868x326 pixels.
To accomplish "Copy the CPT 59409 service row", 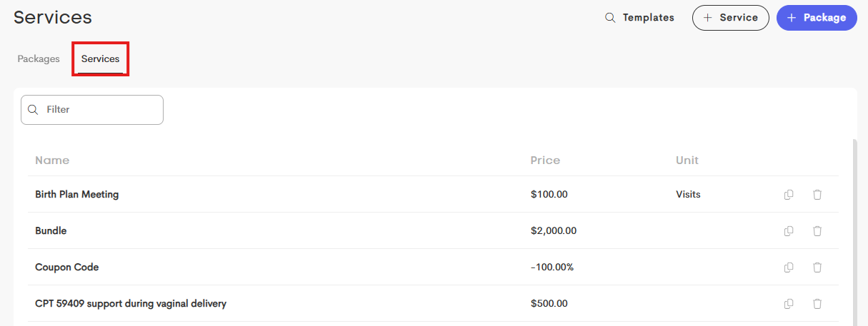I will (x=789, y=303).
